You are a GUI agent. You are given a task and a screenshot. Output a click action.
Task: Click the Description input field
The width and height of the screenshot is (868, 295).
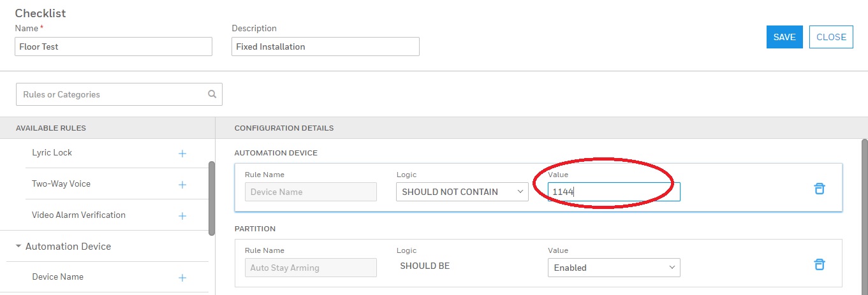tap(325, 47)
